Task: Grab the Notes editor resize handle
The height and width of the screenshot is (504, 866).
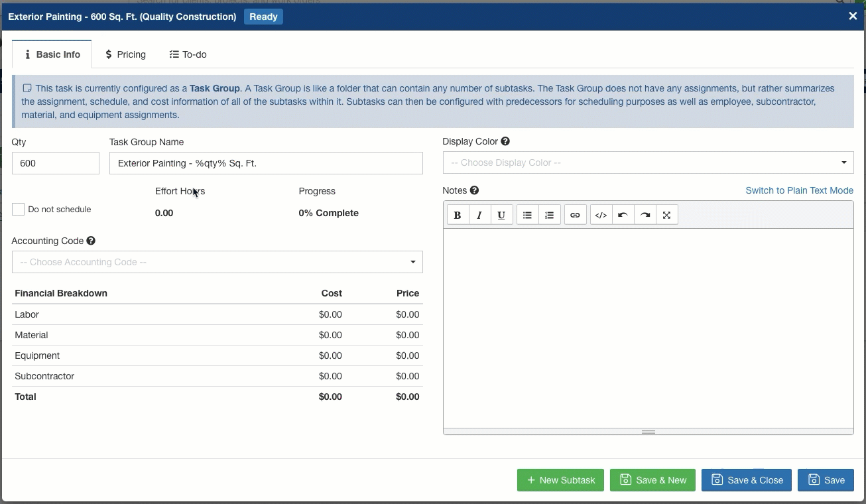Action: 648,432
